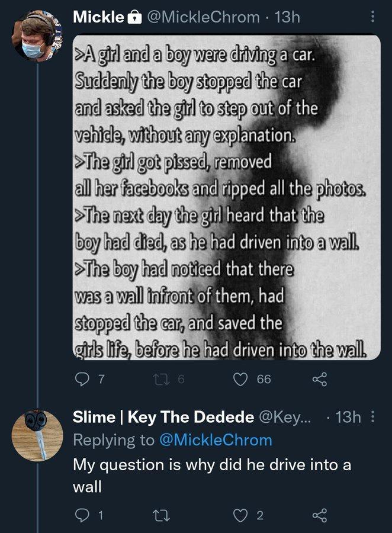Viewport: 392px width, 533px height.
Task: Open the Mickle display name
Action: click(98, 18)
